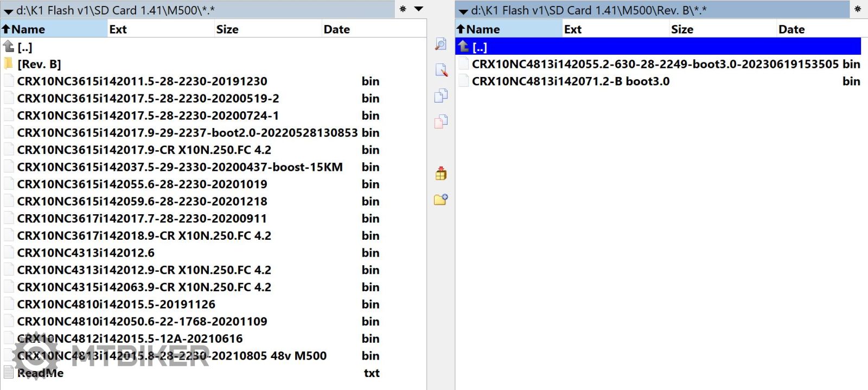Sort left panel by Size column
The width and height of the screenshot is (868, 390).
tap(227, 29)
